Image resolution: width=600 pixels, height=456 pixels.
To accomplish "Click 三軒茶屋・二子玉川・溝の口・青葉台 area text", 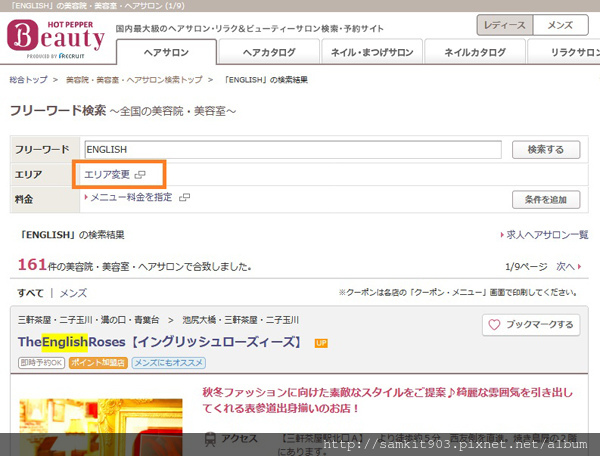I will tap(88, 320).
